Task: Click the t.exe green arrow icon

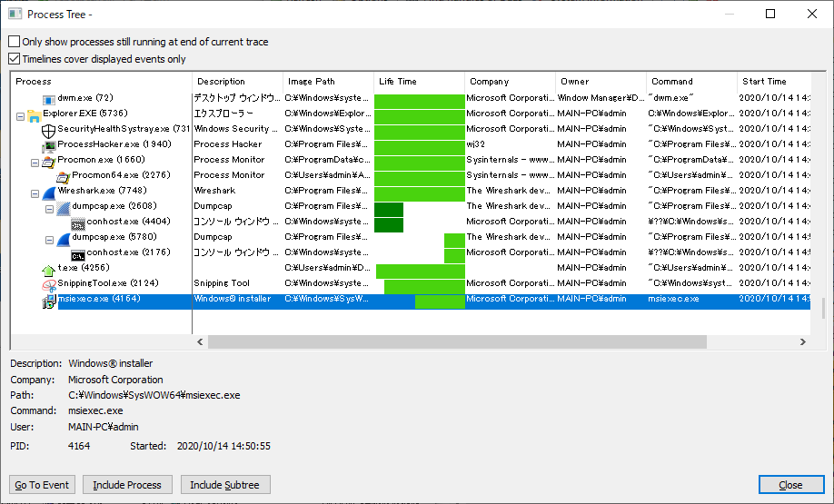Action: tap(49, 270)
